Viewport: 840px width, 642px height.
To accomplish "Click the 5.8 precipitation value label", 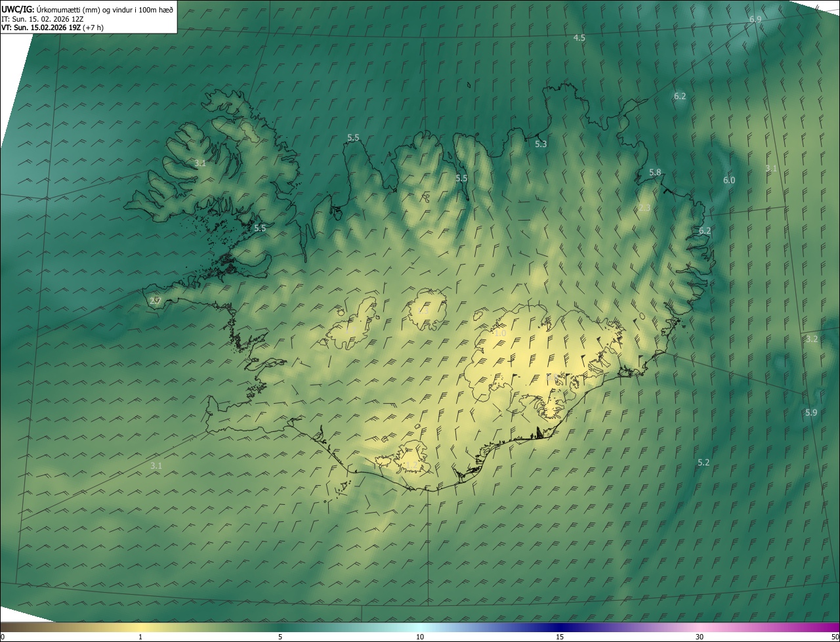I will (655, 173).
